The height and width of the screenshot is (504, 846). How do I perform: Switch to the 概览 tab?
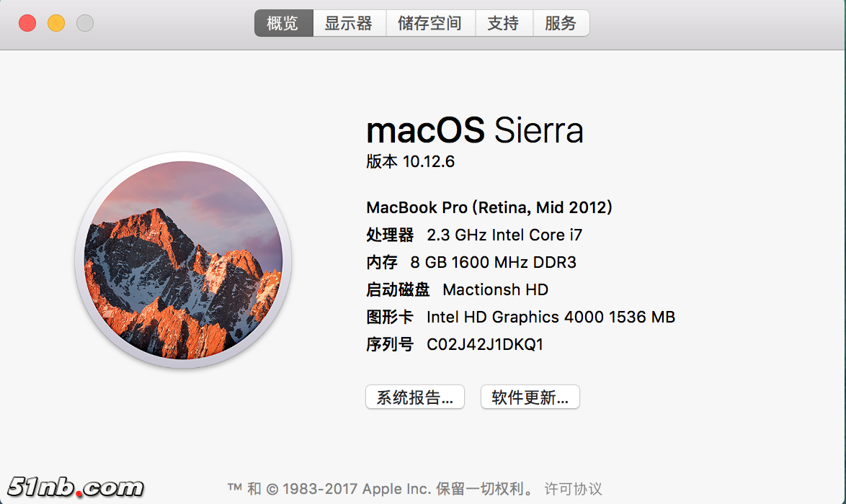coord(282,23)
